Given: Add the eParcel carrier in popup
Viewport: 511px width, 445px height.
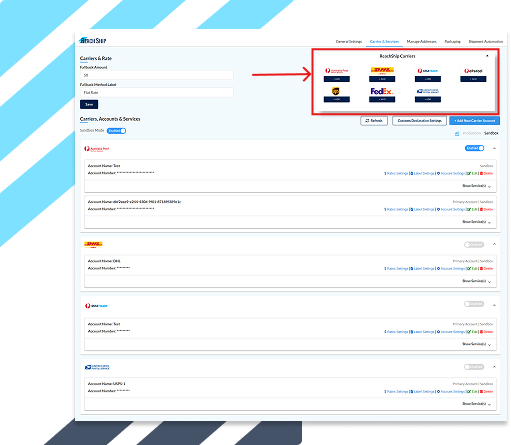Looking at the screenshot, I should 473,79.
